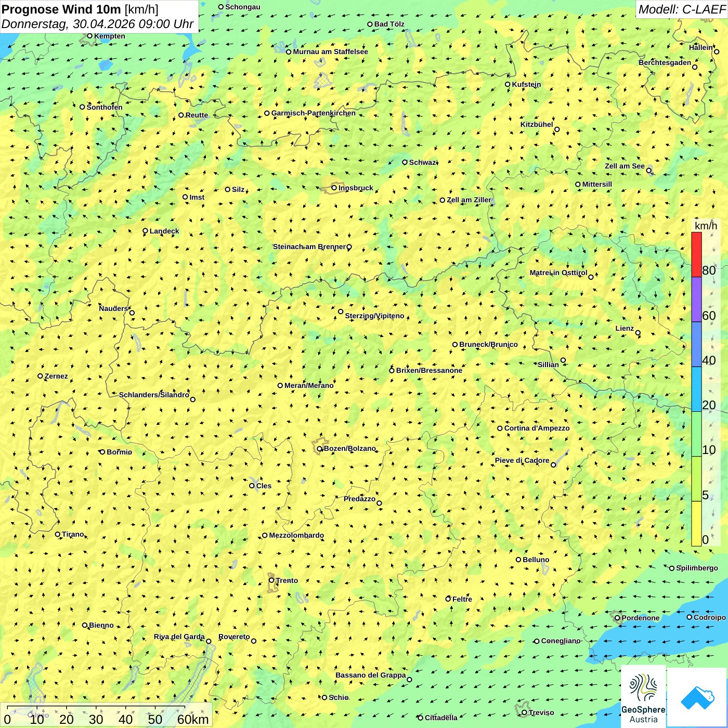Click the Bormio city label

[x=119, y=452]
